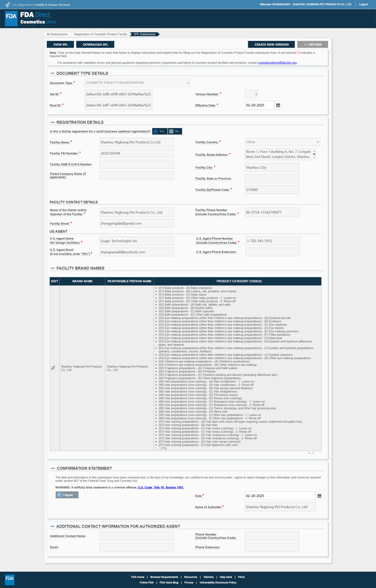
Task: Open the Facility Country dropdown
Action: [x=282, y=142]
